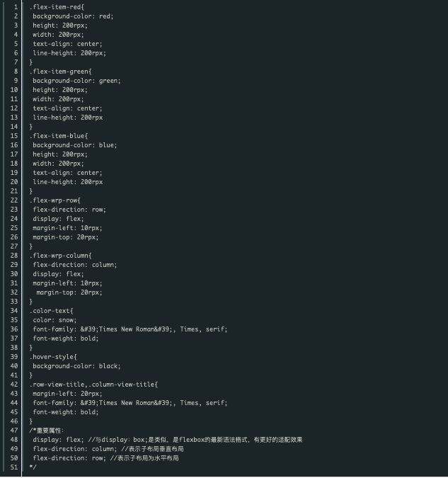Click line number 1 in gutter
Screen dimensions: 448x478
tap(16, 7)
